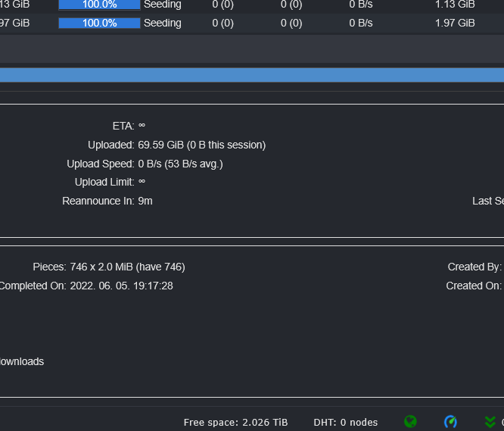The width and height of the screenshot is (504, 431).
Task: Click second torrent's 100.0% progress bar
Action: click(99, 23)
